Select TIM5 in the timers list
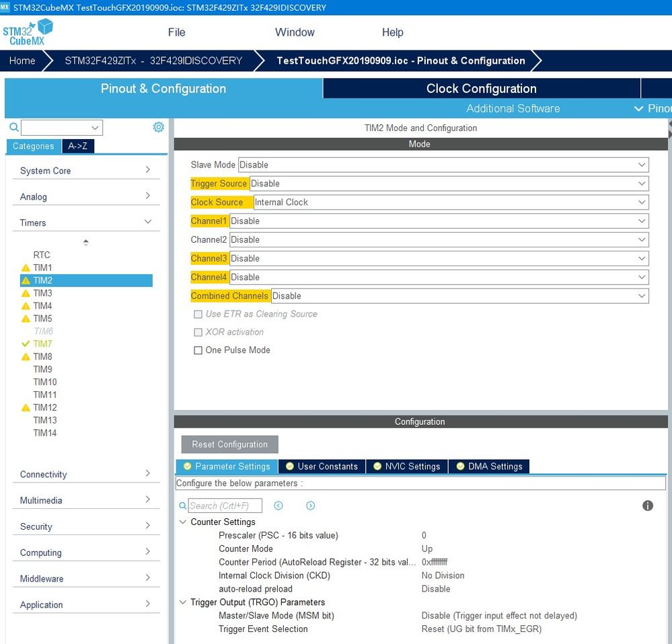Screen dimensions: 672x644 point(42,319)
